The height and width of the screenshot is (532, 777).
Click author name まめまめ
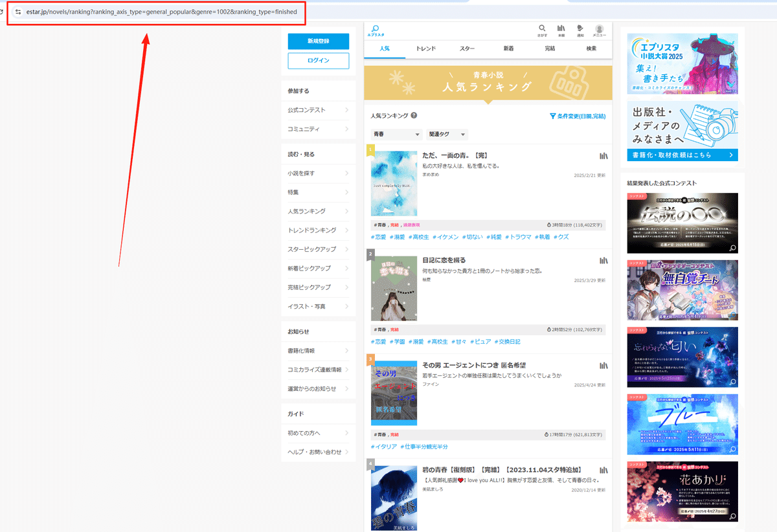(x=431, y=175)
